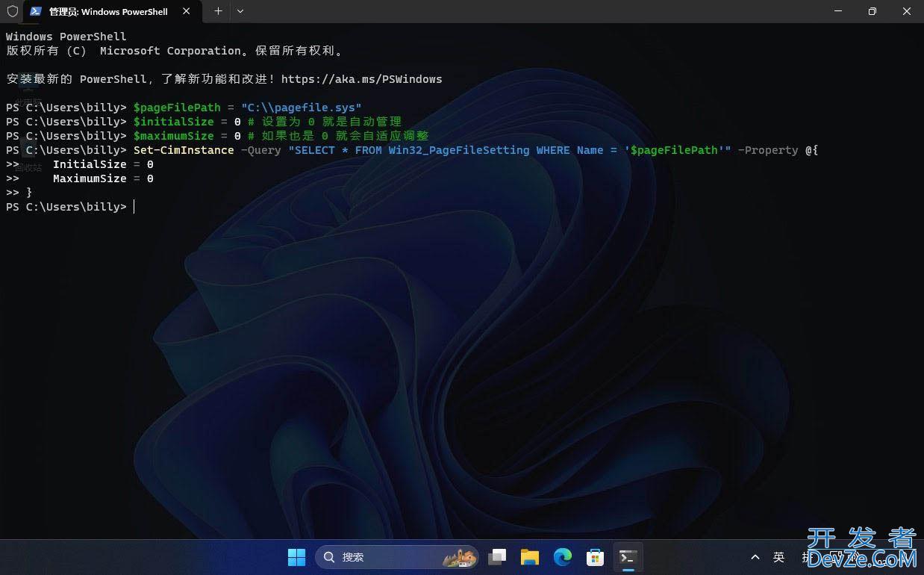This screenshot has width=924, height=575.
Task: Close the Windows PowerShell tab
Action: click(x=186, y=11)
